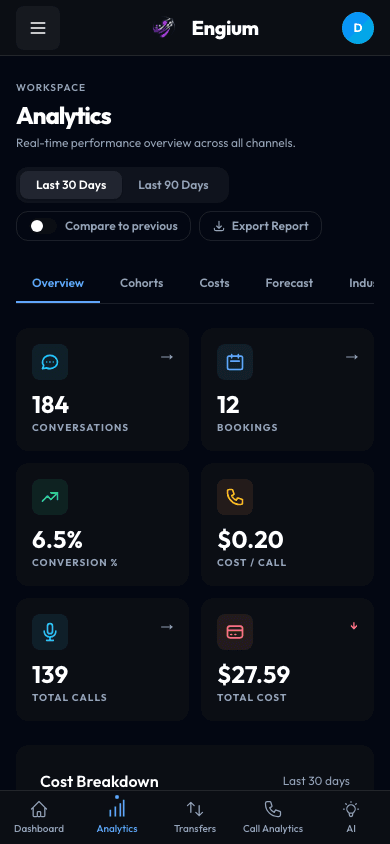The width and height of the screenshot is (390, 844).
Task: Open Call Analytics in the bottom nav
Action: pos(273,817)
